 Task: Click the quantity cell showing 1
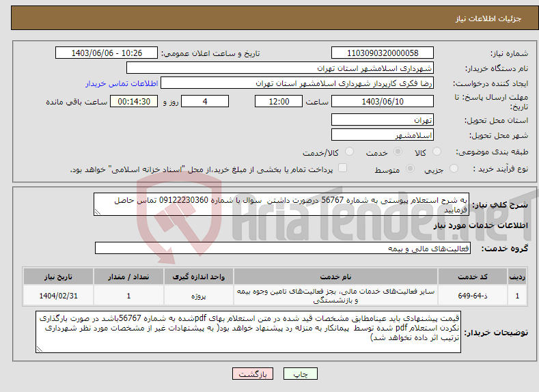coord(128,296)
